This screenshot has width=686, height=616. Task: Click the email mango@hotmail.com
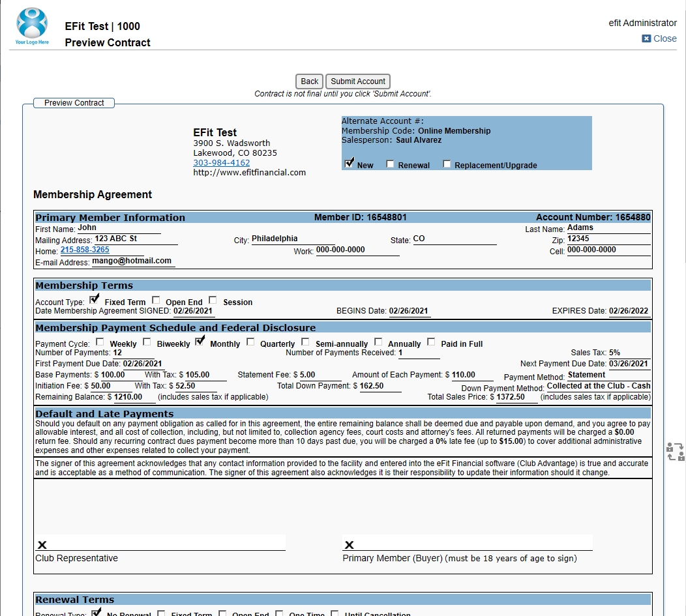(x=132, y=261)
